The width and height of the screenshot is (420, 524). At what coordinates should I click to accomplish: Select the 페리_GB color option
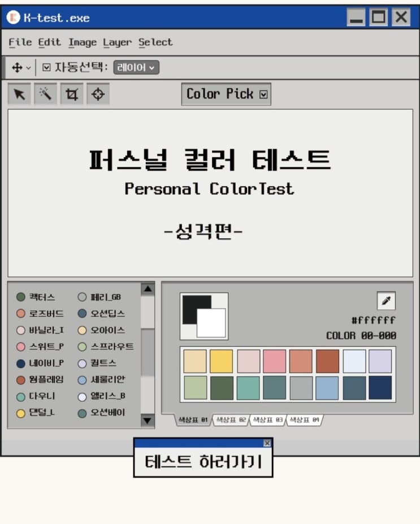99,297
